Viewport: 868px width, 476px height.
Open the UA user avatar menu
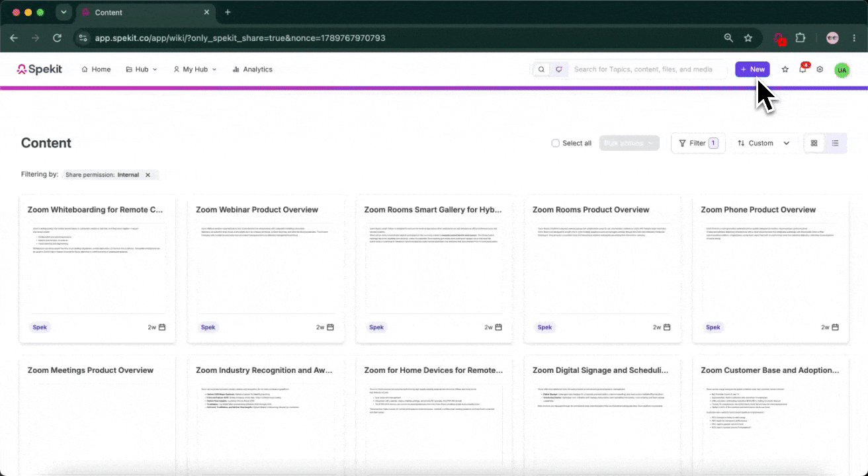pyautogui.click(x=842, y=69)
